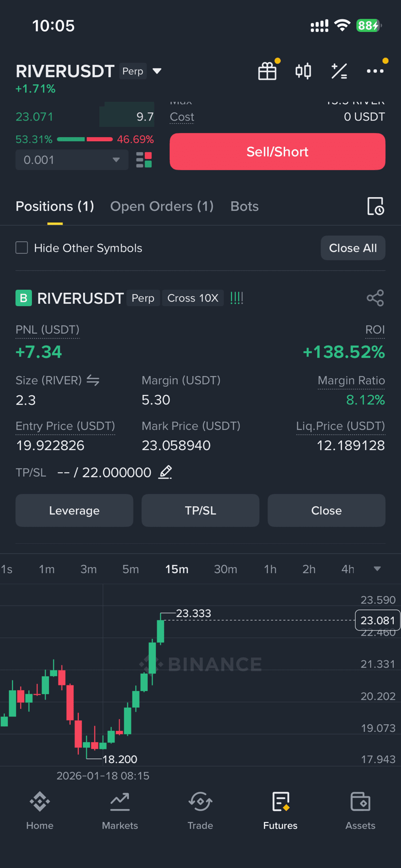Open the plus/minus calculator icon
Viewport: 401px width, 868px height.
point(339,71)
